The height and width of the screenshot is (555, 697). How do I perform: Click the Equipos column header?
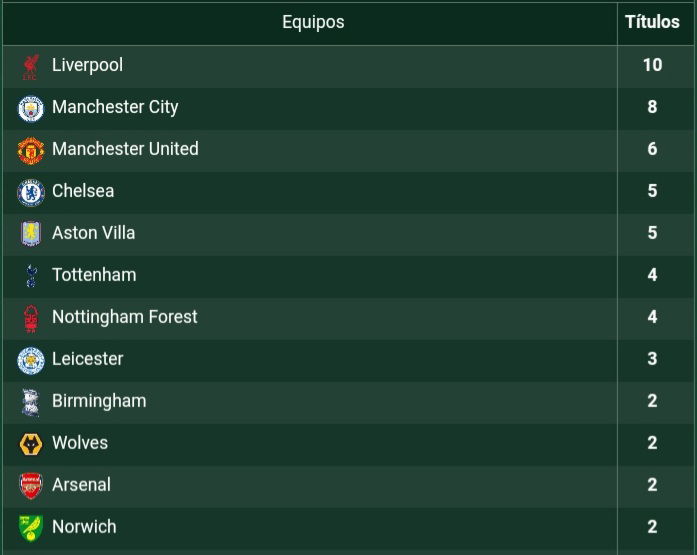click(x=313, y=22)
